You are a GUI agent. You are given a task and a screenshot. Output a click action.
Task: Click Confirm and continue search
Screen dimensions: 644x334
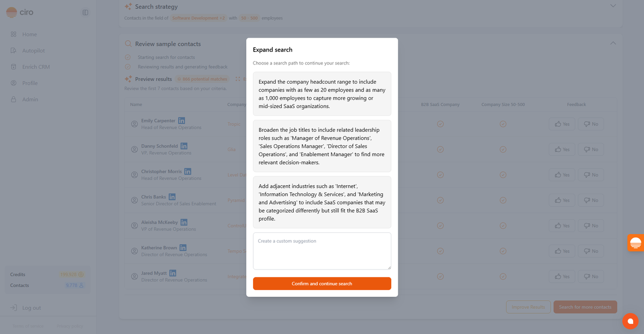pos(322,283)
